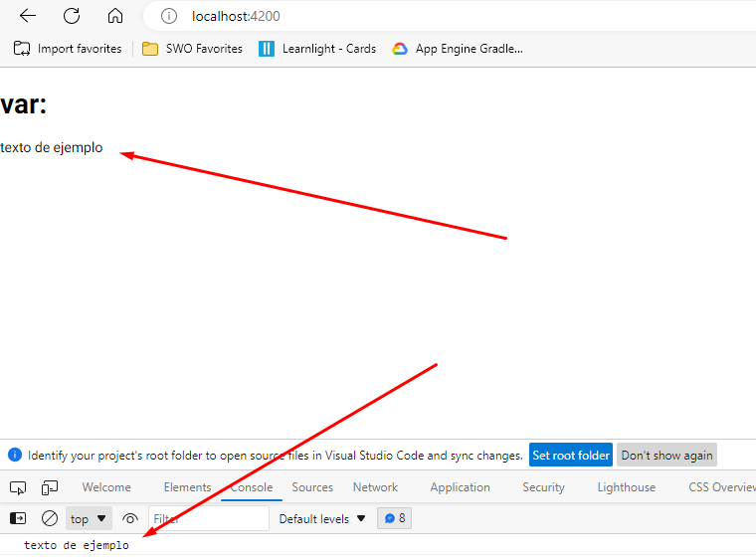The width and height of the screenshot is (756, 560).
Task: Switch to the Elements tab
Action: (x=187, y=487)
